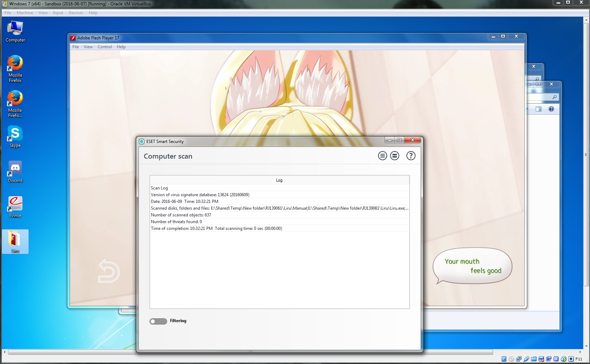Select the 'Scanned disks, folders and files' row
Screen dimensions: 590x364
[279, 208]
